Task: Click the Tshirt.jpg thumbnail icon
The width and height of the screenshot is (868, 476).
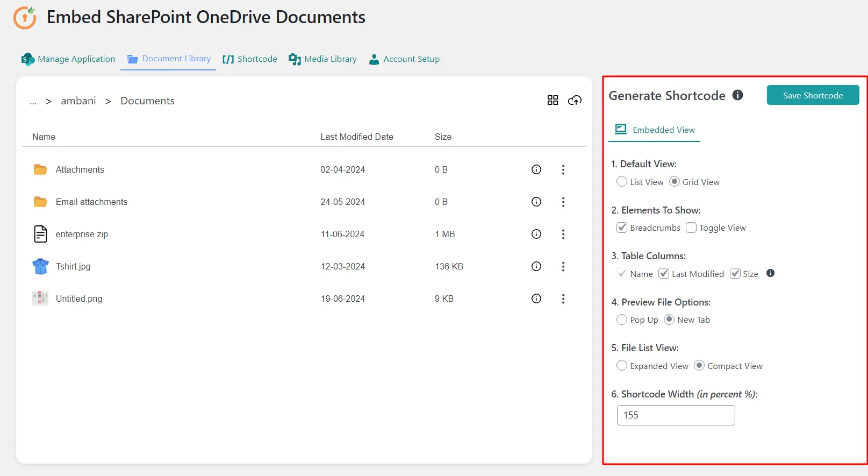Action: pos(40,266)
